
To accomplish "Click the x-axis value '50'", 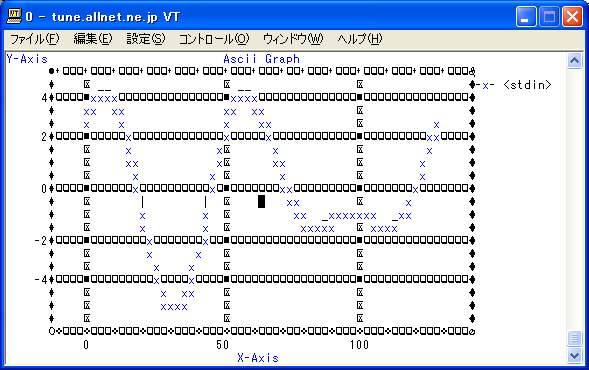I will (x=223, y=344).
